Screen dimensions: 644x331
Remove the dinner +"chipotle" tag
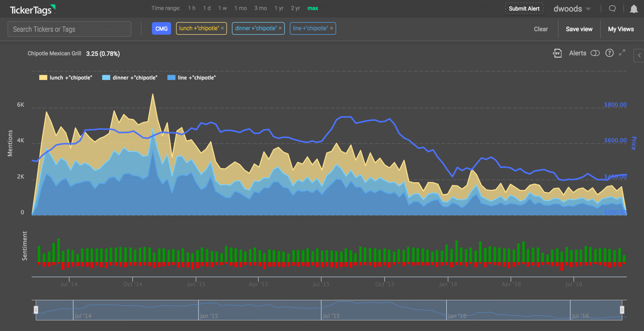pos(280,28)
